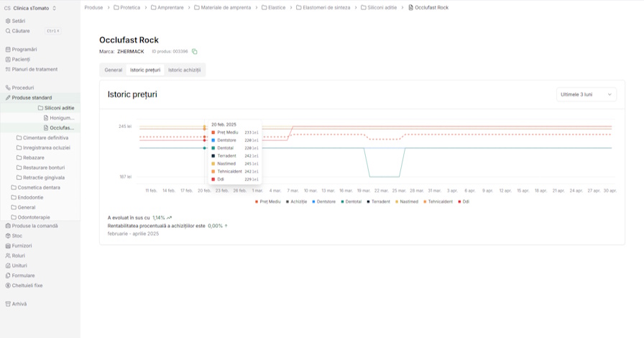Screen dimensions: 644x338
Task: Switch to the General tab
Action: click(114, 70)
